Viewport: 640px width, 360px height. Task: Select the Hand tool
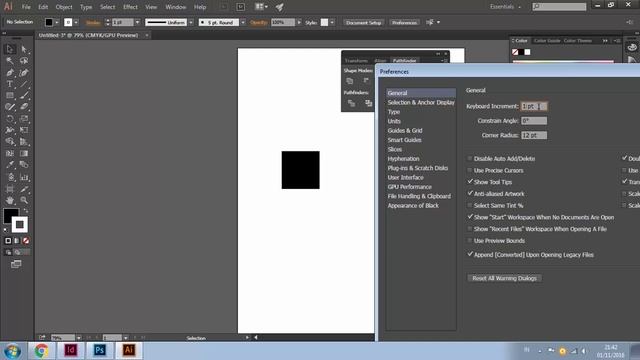pos(10,200)
